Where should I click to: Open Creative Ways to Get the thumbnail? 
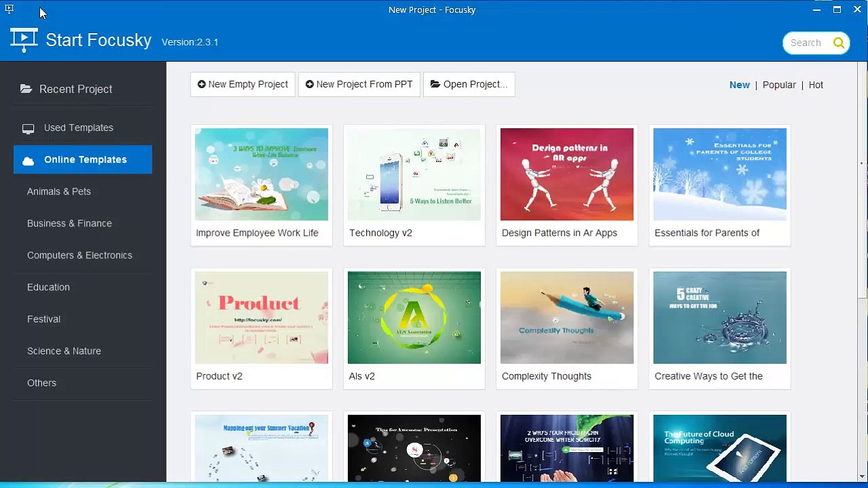tap(720, 317)
